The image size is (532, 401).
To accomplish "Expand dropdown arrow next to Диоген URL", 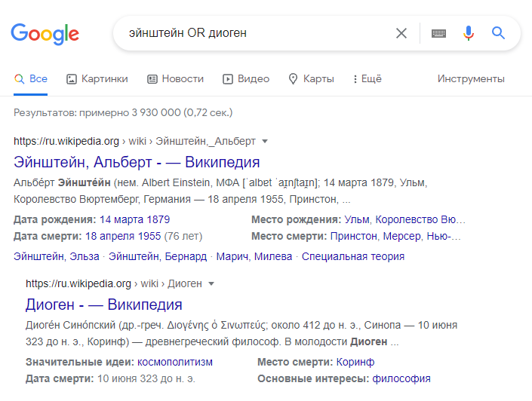I will pyautogui.click(x=211, y=283).
